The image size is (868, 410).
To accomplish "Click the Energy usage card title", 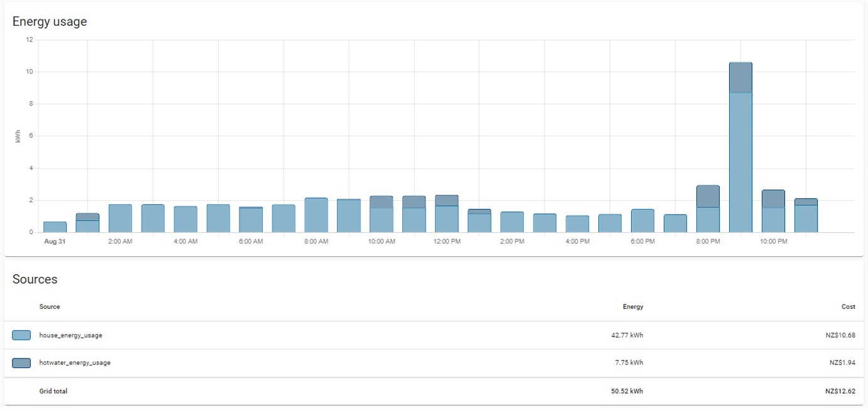I will [x=50, y=21].
